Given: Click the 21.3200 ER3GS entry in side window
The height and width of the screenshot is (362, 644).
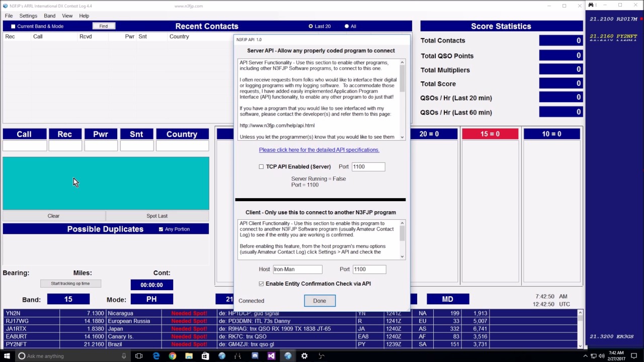Looking at the screenshot, I should coord(611,336).
